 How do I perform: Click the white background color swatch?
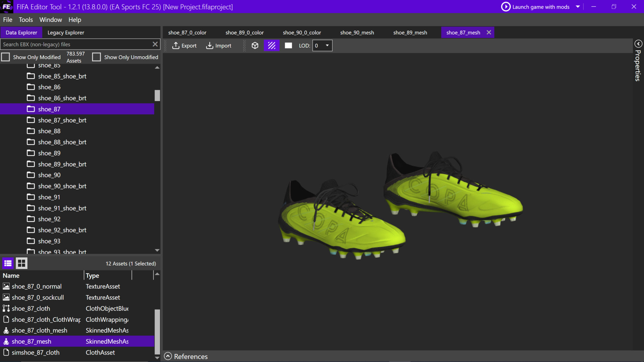coord(289,46)
